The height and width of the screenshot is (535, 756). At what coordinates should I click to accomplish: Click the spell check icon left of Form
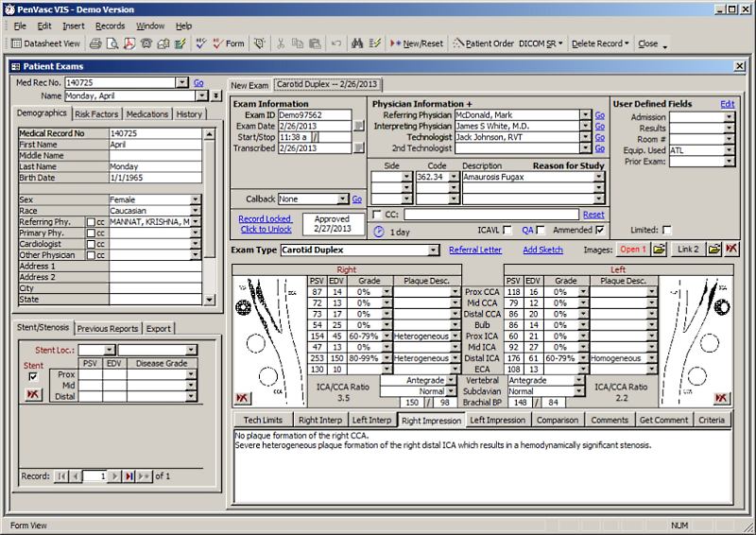pos(201,43)
